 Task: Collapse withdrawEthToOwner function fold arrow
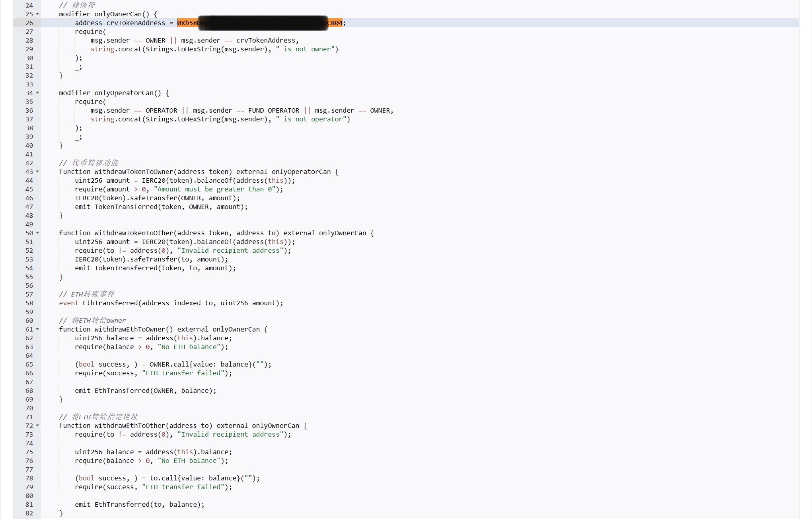37,329
